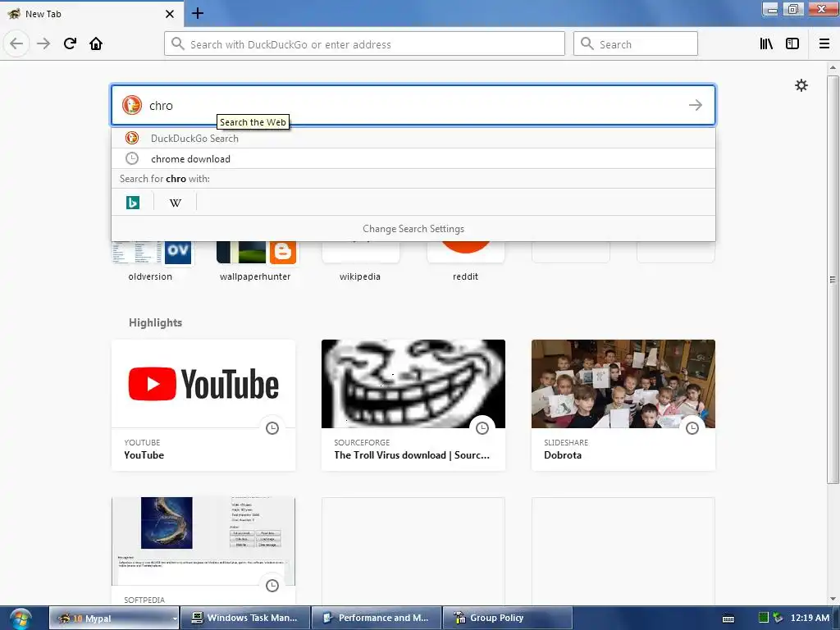
Task: Click Troll Virus highlight clock icon
Action: coord(482,428)
